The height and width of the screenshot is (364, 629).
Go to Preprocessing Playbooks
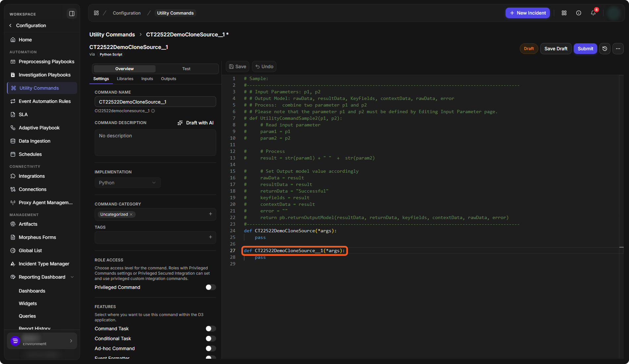coord(42,62)
